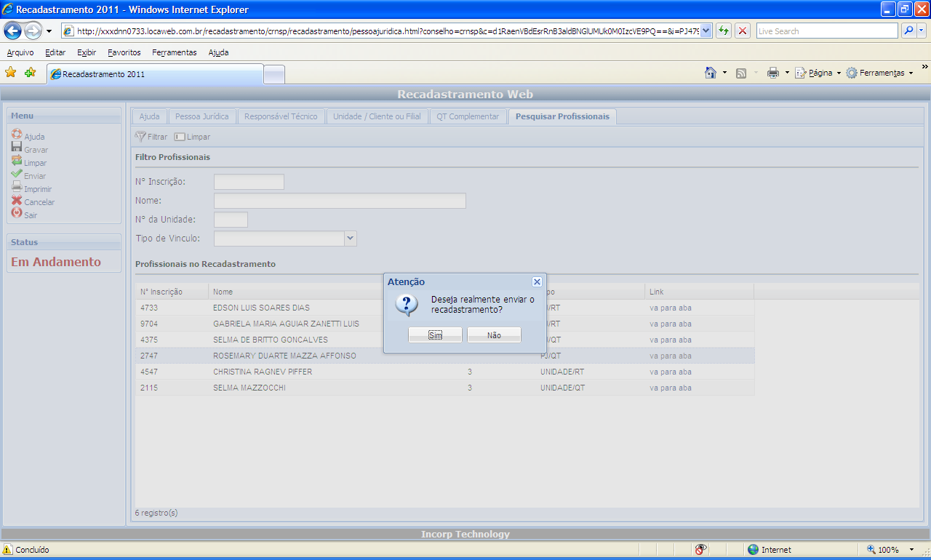Click the Em Andamento status text
Image resolution: width=931 pixels, height=560 pixels.
56,262
